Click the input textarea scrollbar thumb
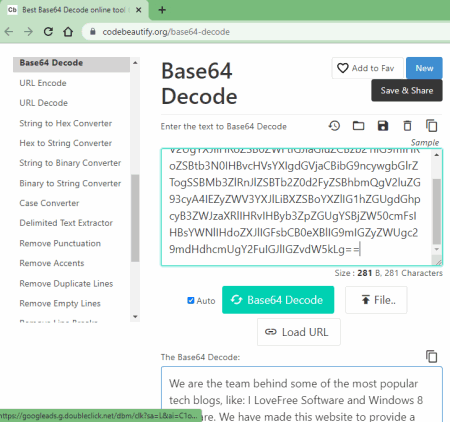The height and width of the screenshot is (422, 450). pos(437,211)
